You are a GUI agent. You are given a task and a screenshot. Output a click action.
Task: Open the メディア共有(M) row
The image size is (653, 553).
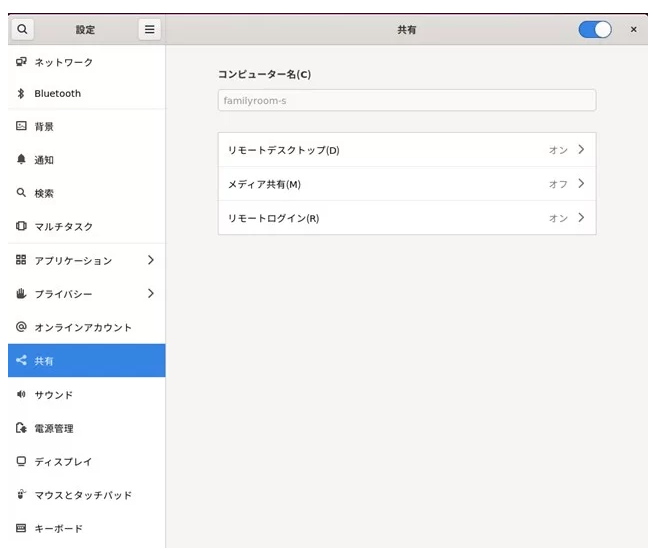coord(407,184)
